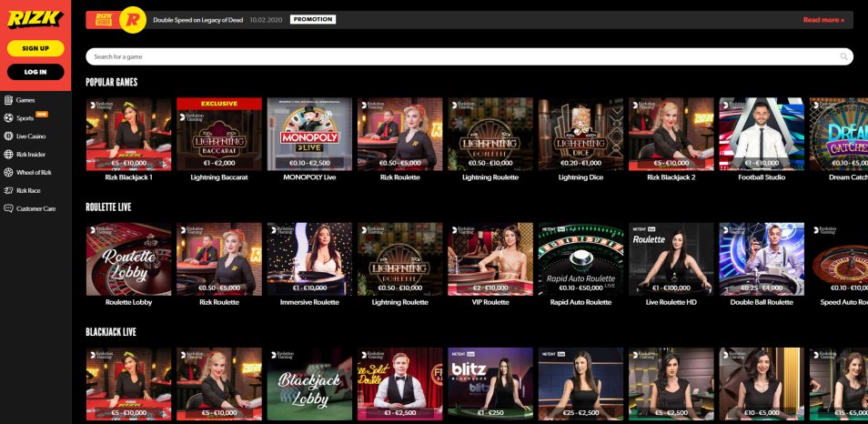Open the Blackjack Lobby thumbnail
Screen dimensions: 868x424
click(309, 384)
